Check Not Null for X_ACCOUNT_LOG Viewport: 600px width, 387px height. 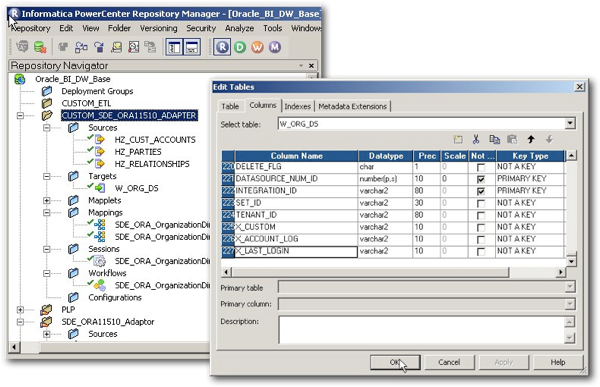coord(481,239)
